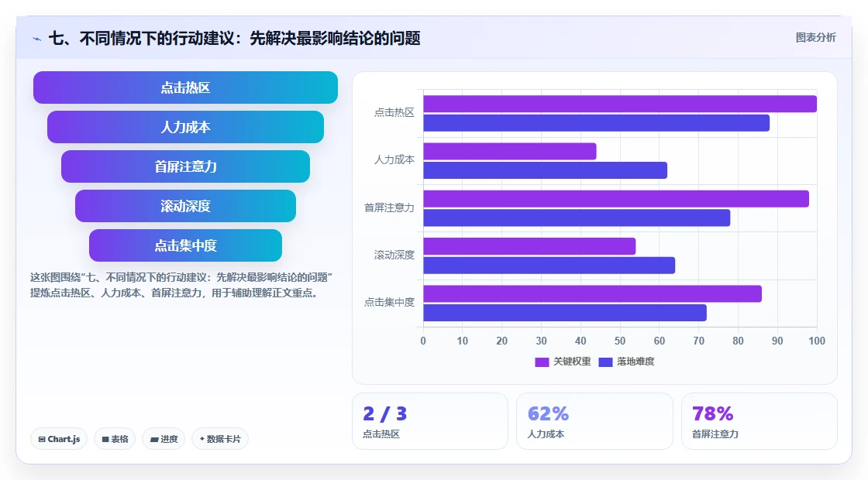Click the 62% 人力成本 data card
868x480 pixels.
coord(594,421)
